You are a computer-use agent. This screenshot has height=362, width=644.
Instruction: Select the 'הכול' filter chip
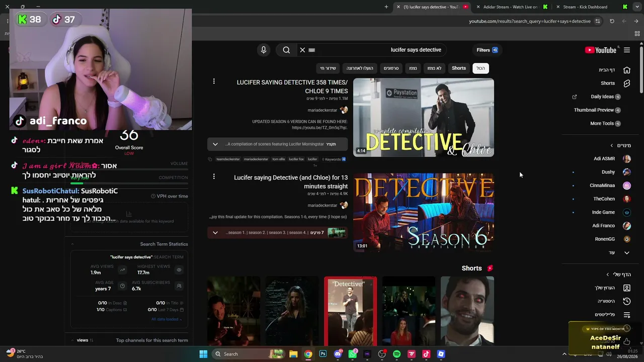tap(481, 68)
